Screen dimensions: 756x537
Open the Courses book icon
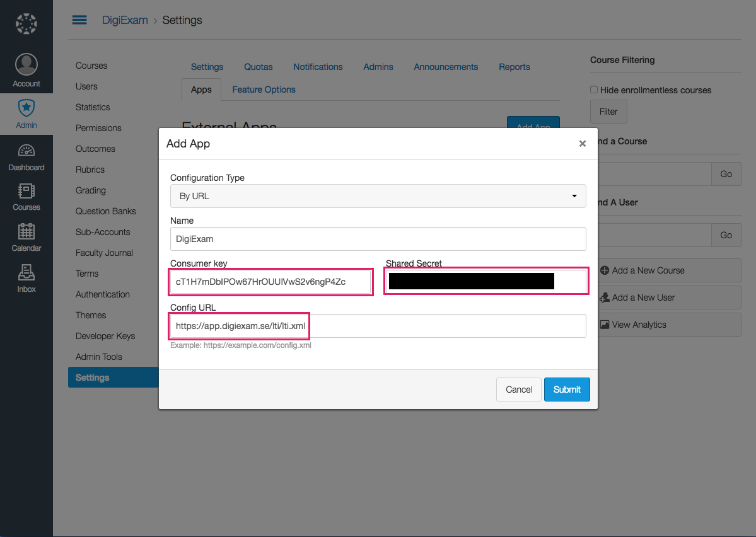click(x=26, y=191)
